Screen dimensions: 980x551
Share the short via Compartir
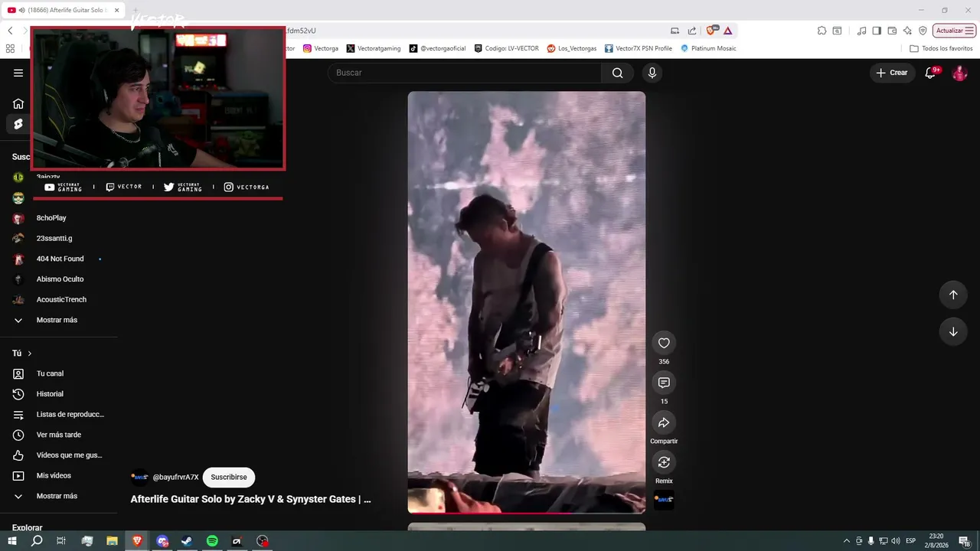tap(664, 422)
